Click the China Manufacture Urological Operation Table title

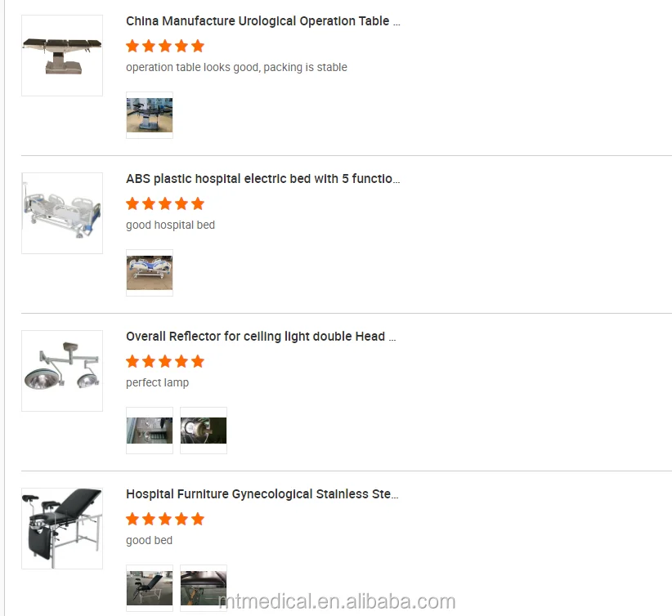pos(263,21)
